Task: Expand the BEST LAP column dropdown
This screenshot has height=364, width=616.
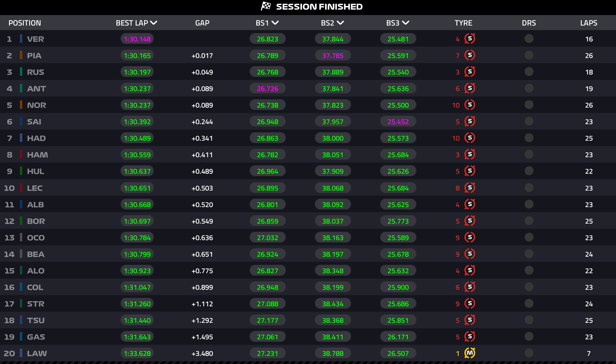Action: (x=154, y=23)
